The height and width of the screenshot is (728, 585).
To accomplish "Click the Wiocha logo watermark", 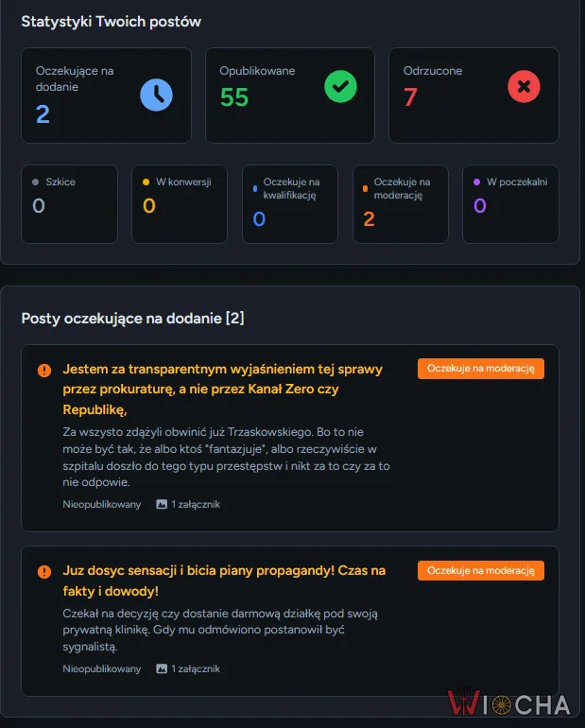I will [x=508, y=702].
